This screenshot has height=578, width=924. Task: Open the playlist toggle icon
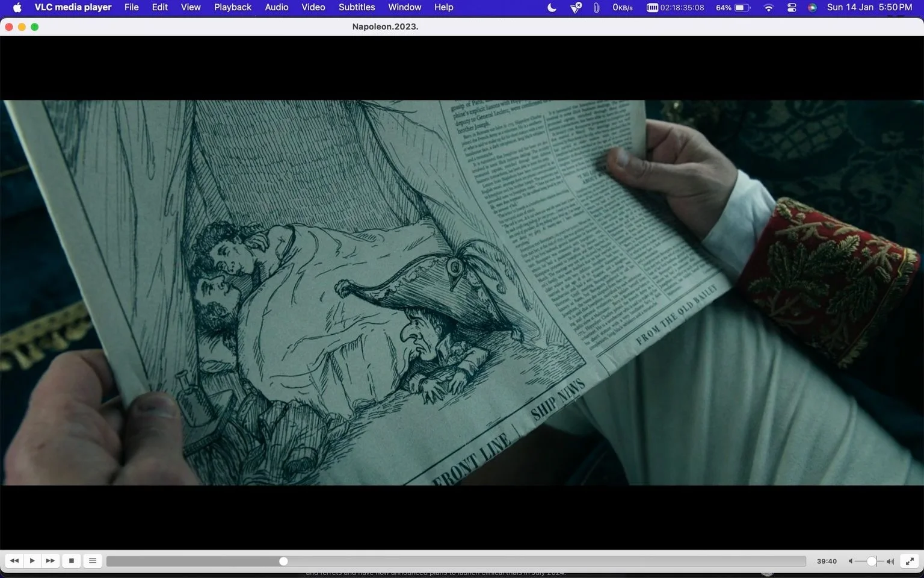(x=93, y=561)
